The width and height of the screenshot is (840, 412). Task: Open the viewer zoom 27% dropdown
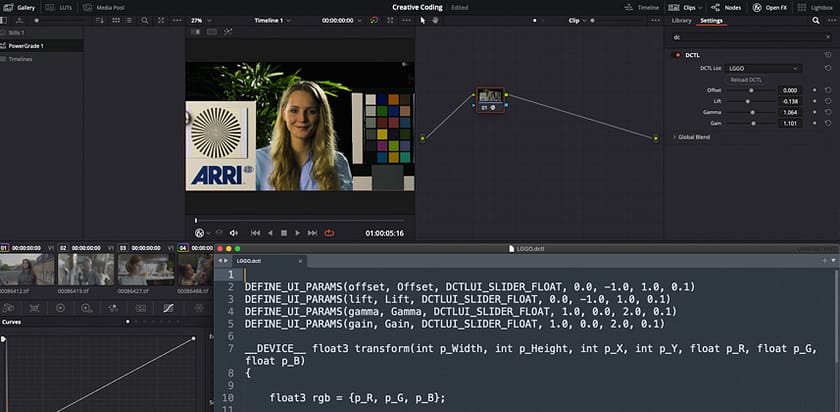point(201,20)
